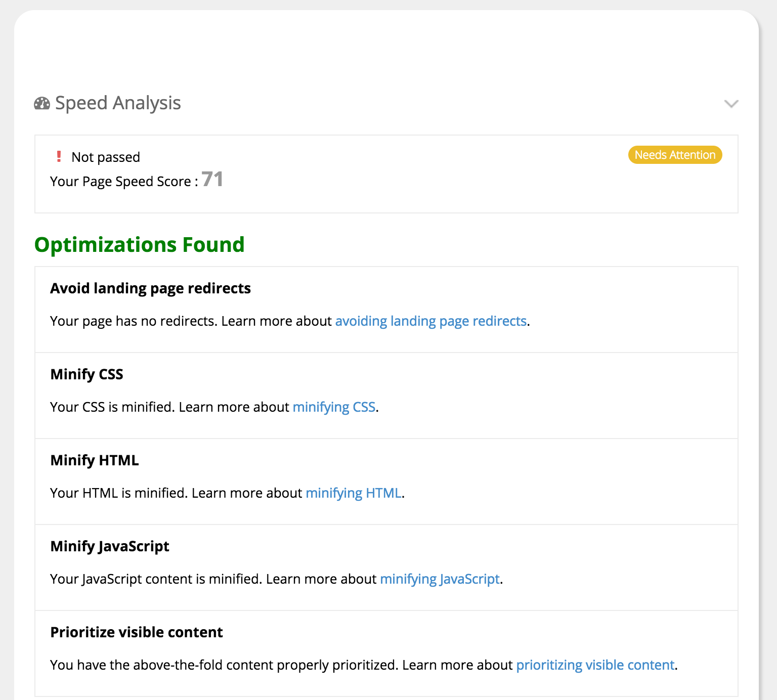777x700 pixels.
Task: Expand the Minify CSS entry
Action: coord(87,374)
